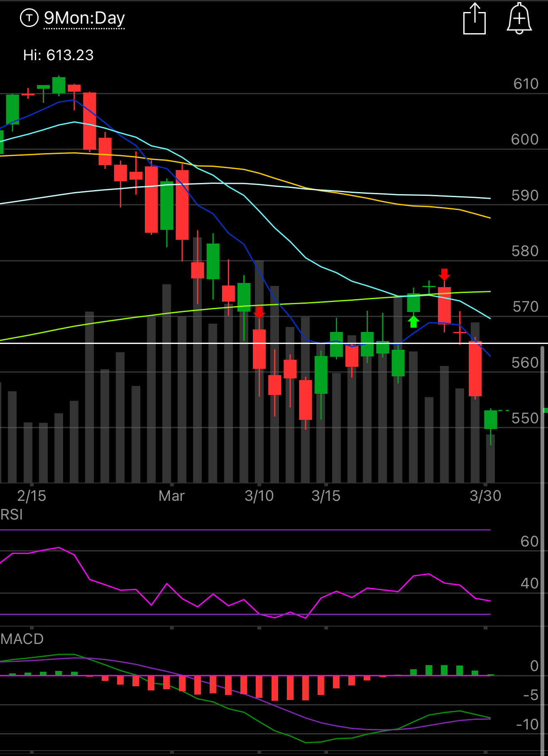Click the 610 price axis label
Viewport: 548px width, 756px height.
526,84
